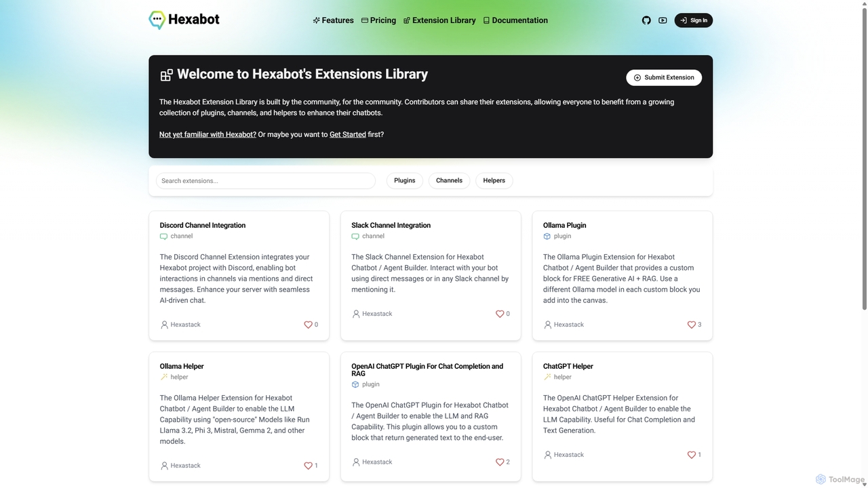
Task: Open the Documentation nav link
Action: [x=515, y=20]
